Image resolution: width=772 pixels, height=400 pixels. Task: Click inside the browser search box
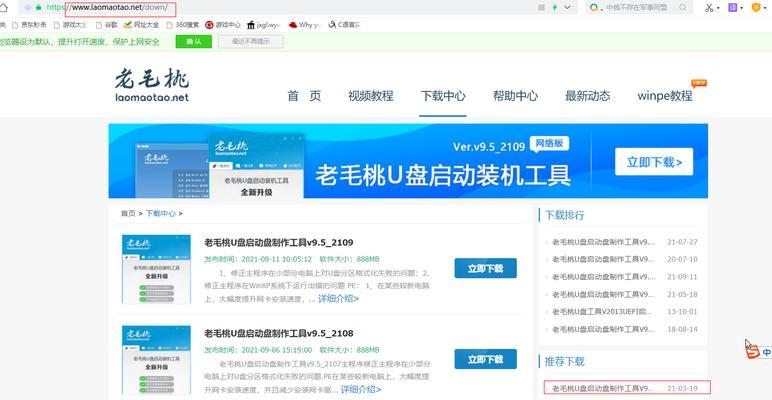(640, 7)
